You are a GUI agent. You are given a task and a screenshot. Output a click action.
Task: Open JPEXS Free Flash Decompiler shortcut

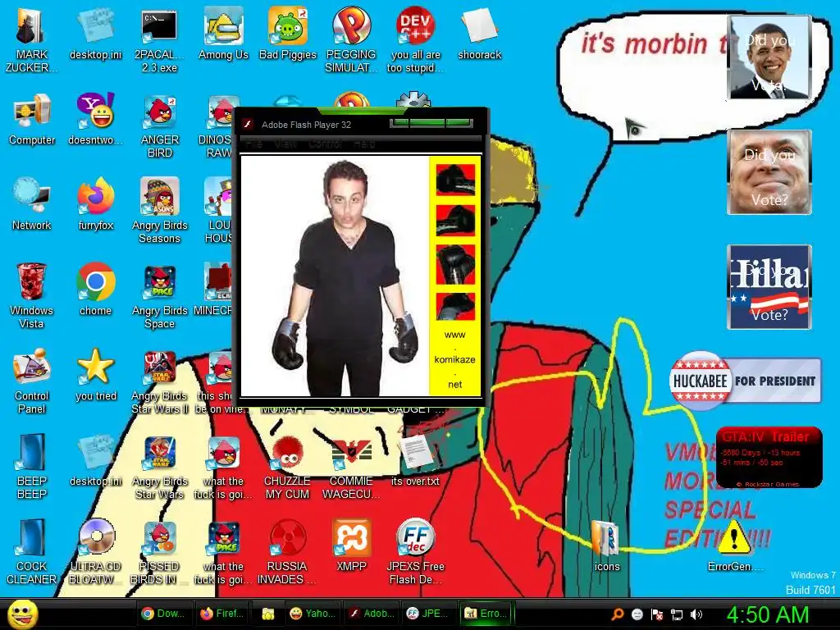pos(415,551)
